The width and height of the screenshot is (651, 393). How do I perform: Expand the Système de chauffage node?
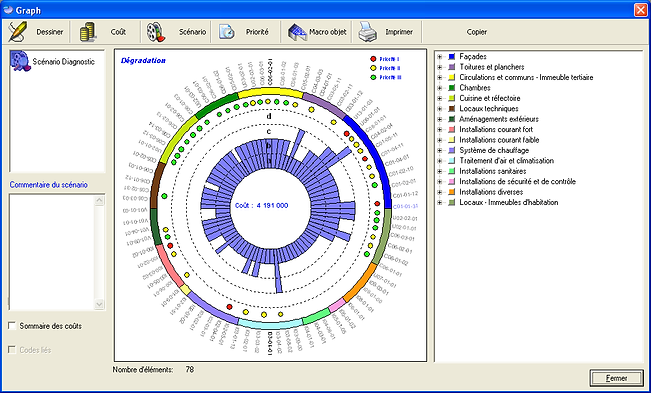[440, 150]
